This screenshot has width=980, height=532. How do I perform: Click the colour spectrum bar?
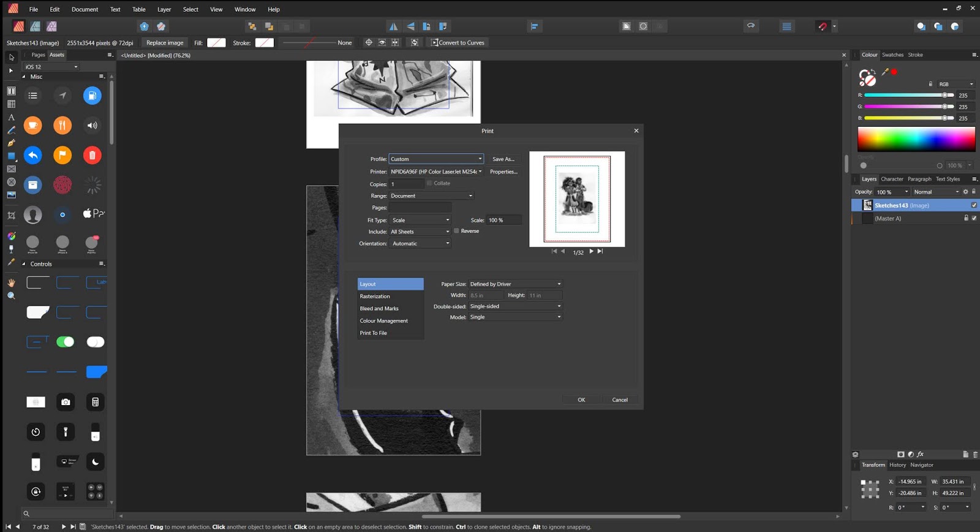point(916,139)
